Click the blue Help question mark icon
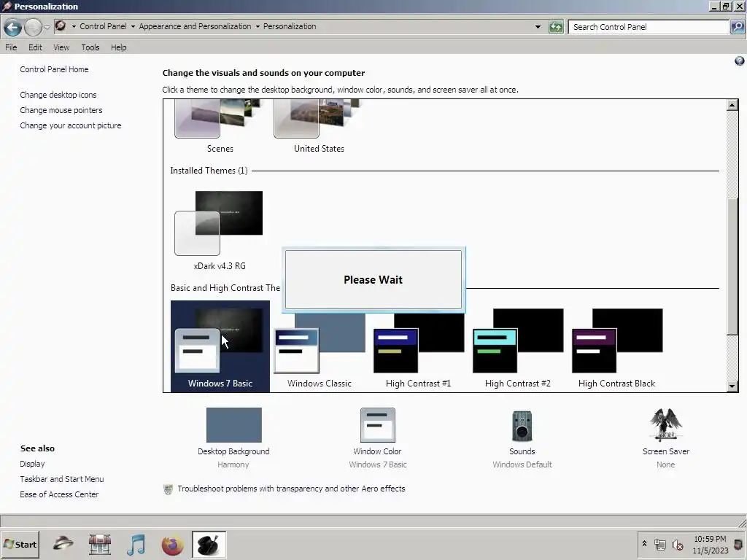 (x=739, y=61)
